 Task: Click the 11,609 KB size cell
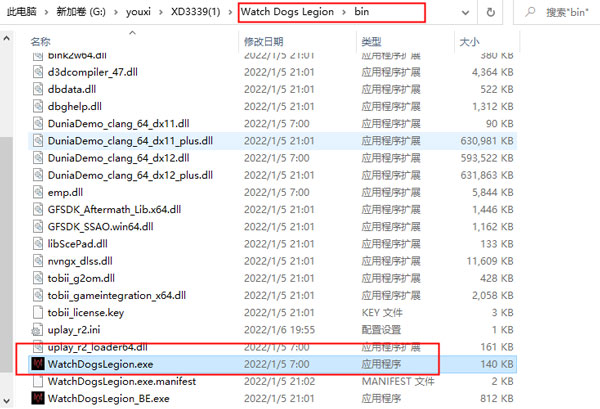tap(490, 261)
